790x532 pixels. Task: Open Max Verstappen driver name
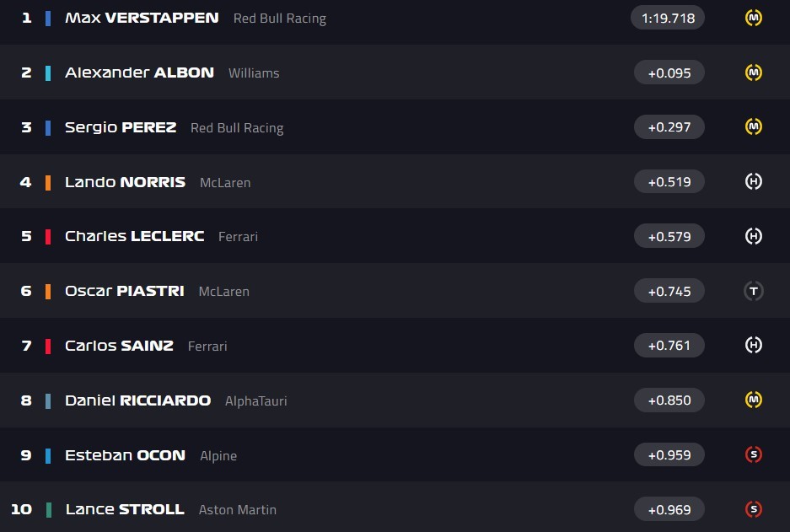click(142, 18)
